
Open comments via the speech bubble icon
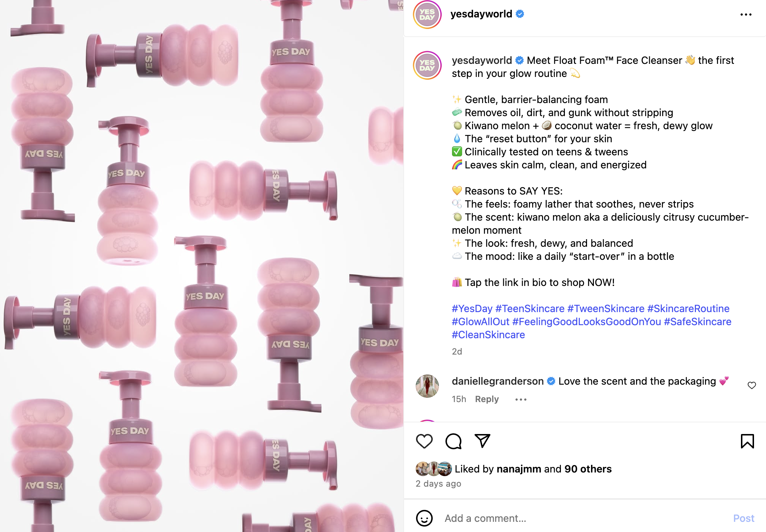tap(453, 441)
